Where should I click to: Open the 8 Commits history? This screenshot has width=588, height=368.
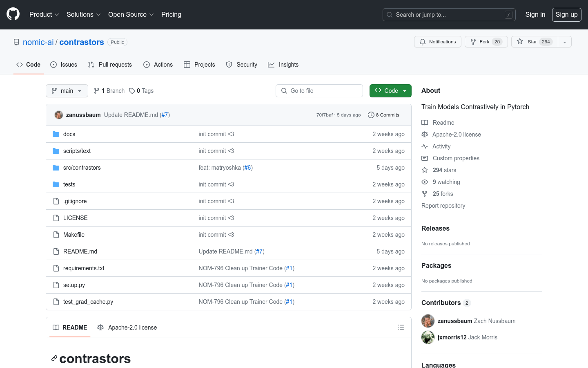383,115
